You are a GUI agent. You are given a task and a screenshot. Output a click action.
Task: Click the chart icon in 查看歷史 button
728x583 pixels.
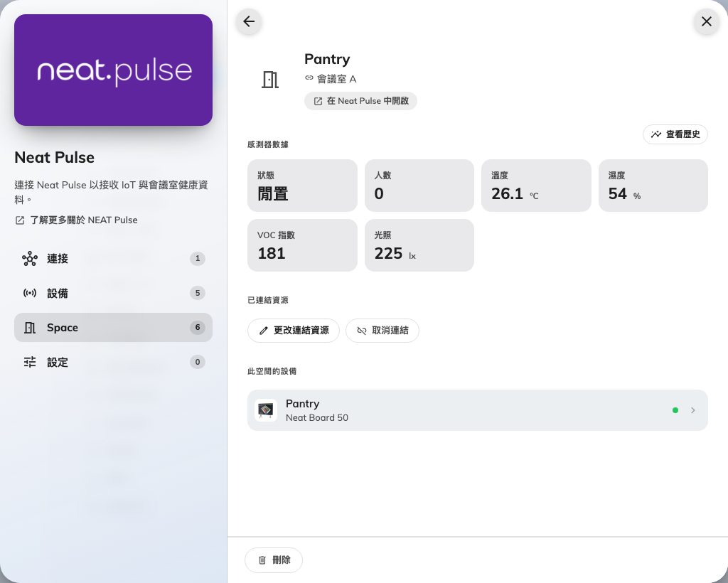[x=656, y=134]
